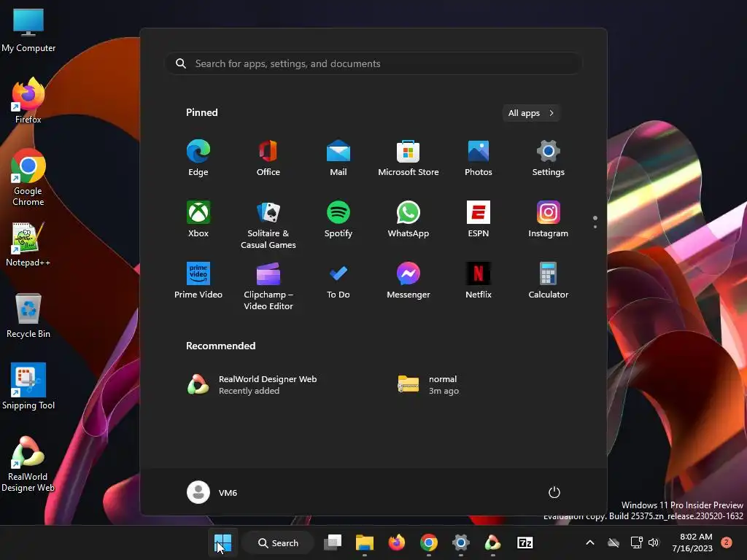This screenshot has height=560, width=747.
Task: Open Solitaire & Casual Games
Action: click(268, 225)
